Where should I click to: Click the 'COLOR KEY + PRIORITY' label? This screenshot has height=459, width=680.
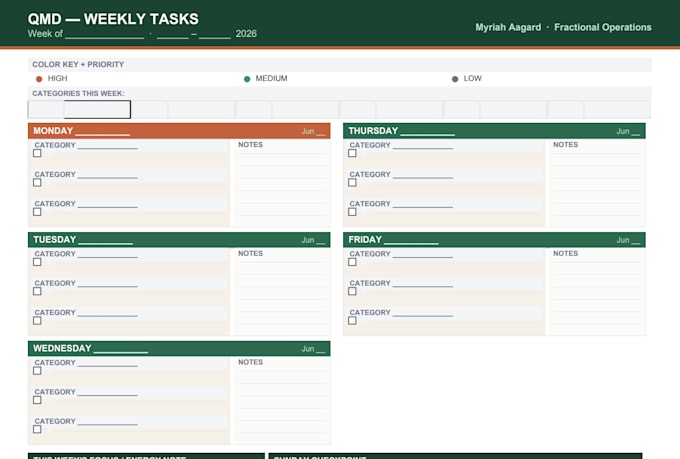click(x=78, y=65)
